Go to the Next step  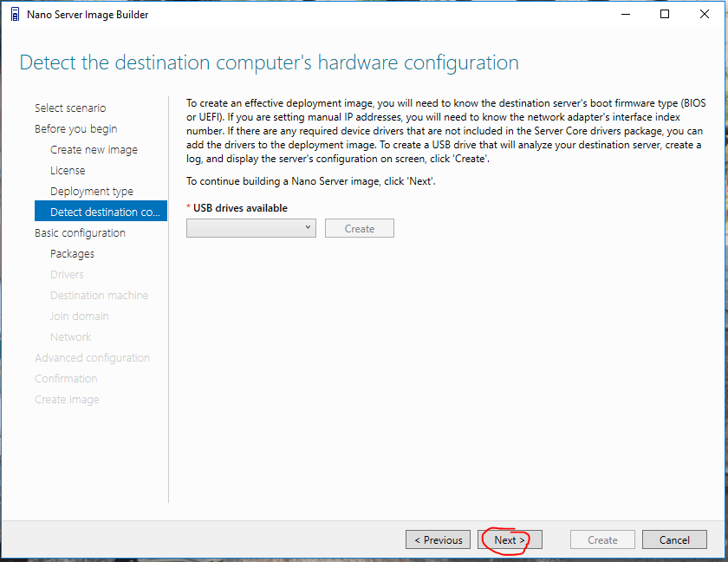coord(510,539)
